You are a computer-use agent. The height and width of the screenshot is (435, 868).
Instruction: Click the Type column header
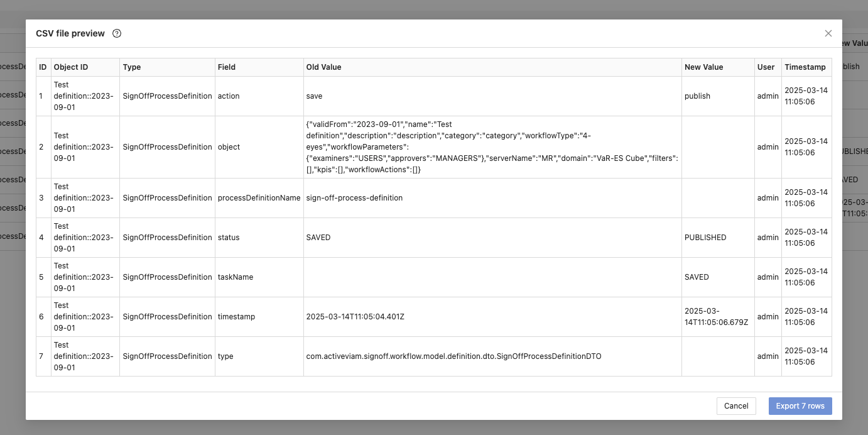(x=132, y=67)
